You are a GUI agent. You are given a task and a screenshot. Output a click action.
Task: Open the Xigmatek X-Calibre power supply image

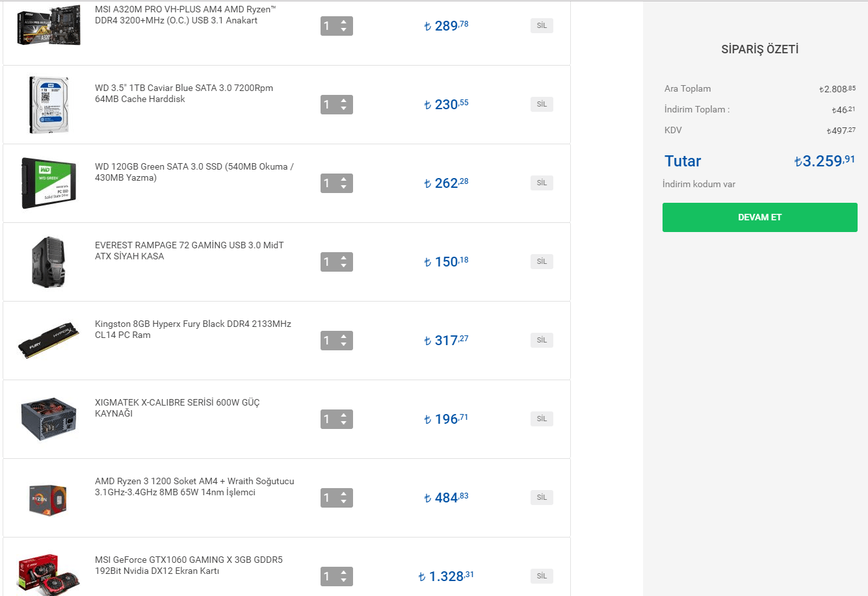(49, 419)
